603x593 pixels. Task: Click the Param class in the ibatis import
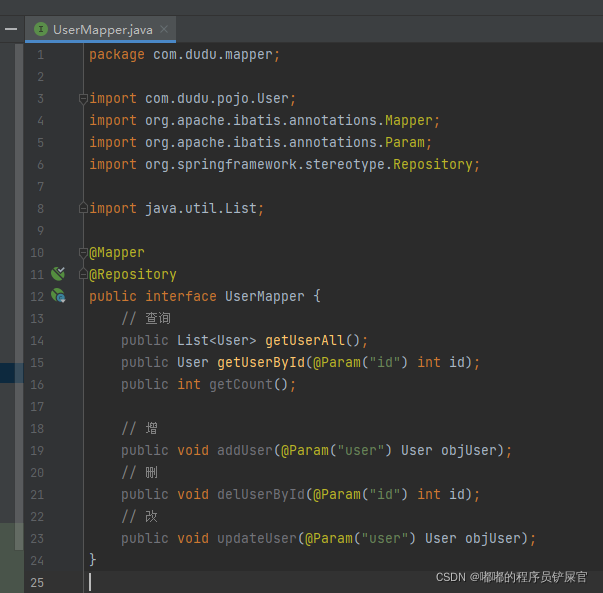tap(405, 143)
